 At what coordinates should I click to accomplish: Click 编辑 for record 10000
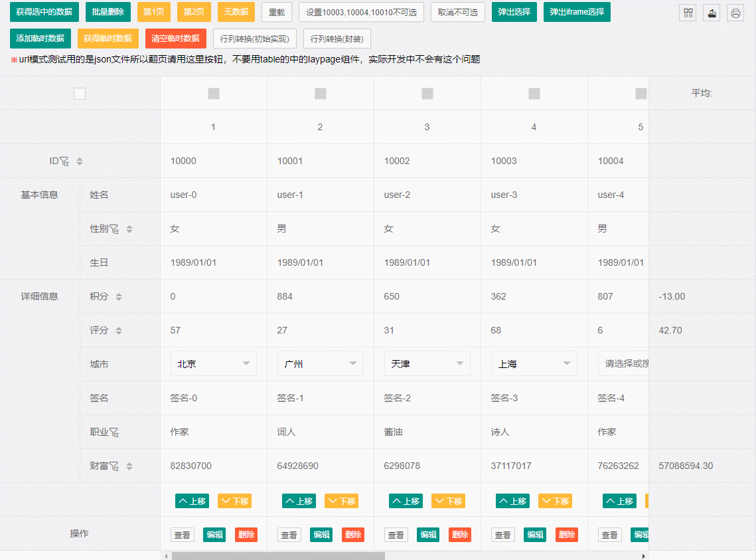tap(214, 535)
